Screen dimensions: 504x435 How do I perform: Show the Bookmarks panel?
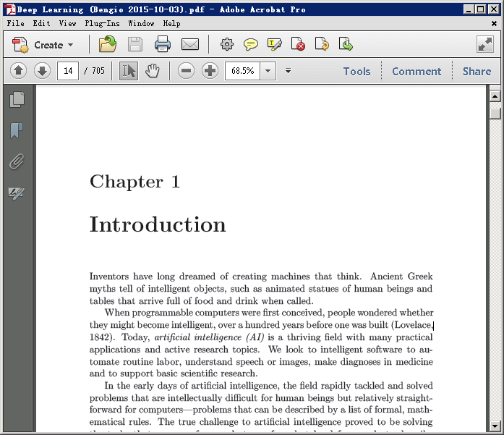[x=17, y=130]
